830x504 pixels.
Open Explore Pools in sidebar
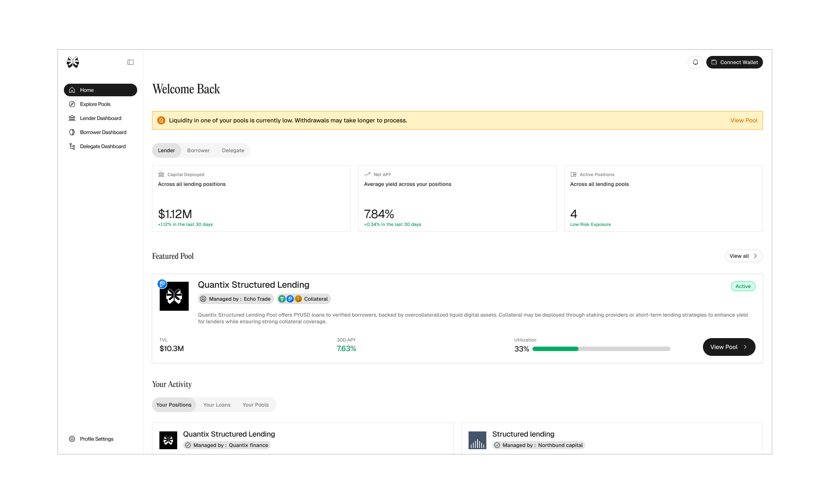pos(100,104)
